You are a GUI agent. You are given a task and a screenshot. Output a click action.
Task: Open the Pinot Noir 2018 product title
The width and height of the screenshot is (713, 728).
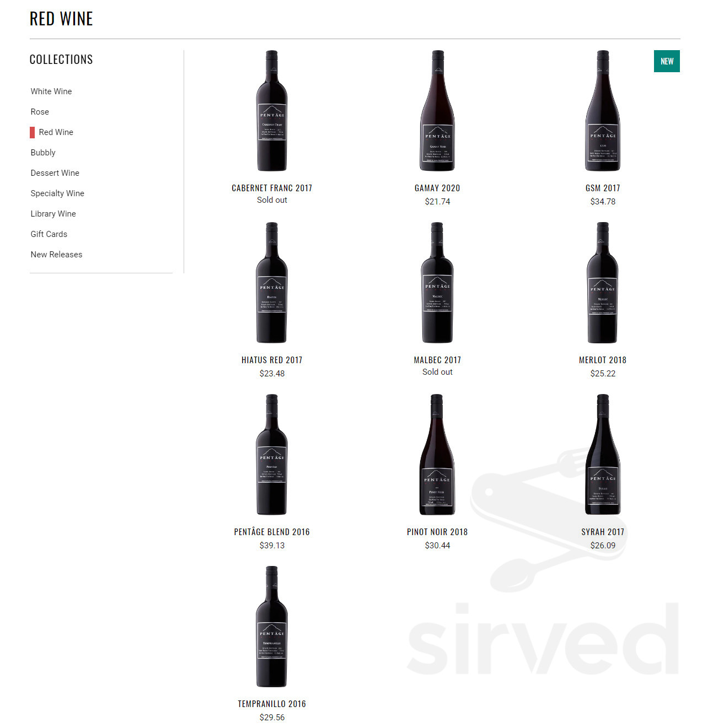(x=437, y=532)
